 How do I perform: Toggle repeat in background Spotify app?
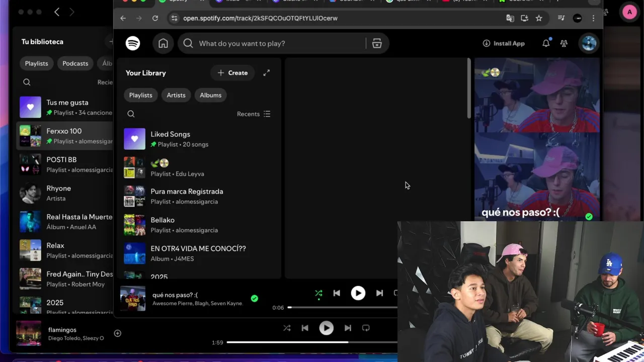coord(366,328)
